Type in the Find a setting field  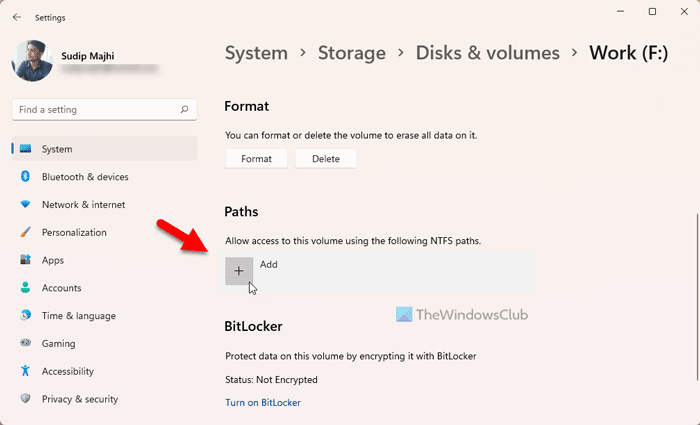[x=95, y=109]
